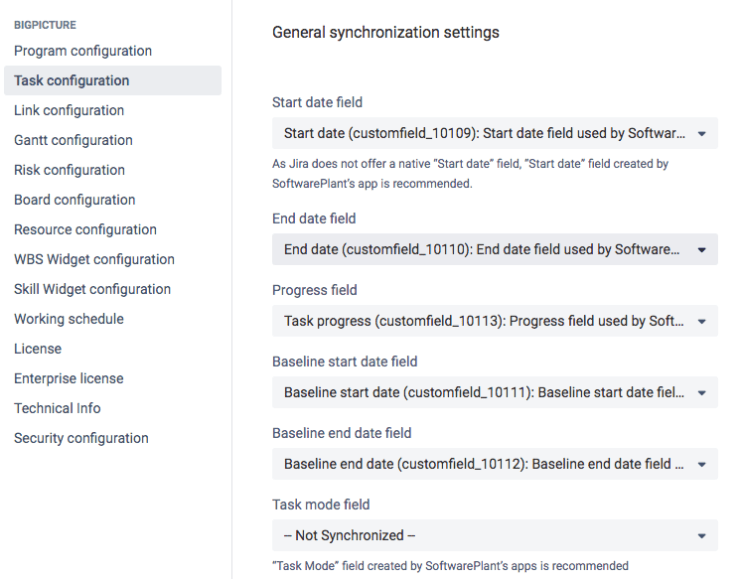The height and width of the screenshot is (579, 740).
Task: Open the End date field dropdown
Action: click(x=494, y=250)
